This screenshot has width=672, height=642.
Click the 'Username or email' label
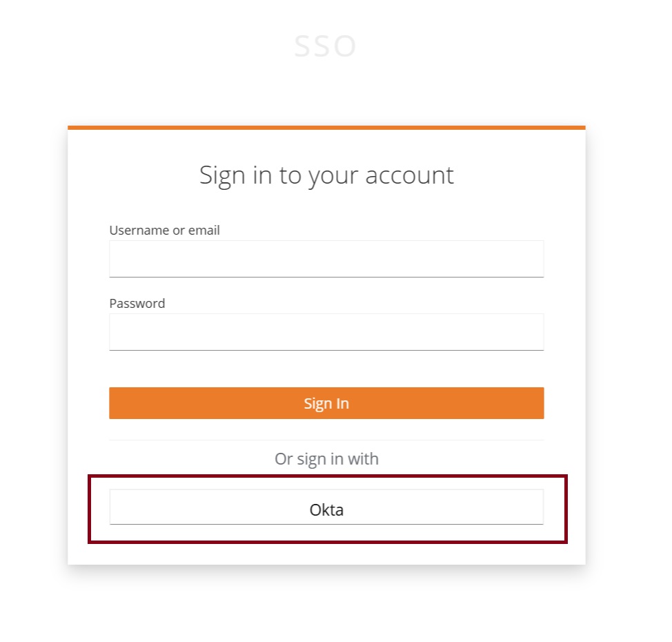pyautogui.click(x=164, y=231)
